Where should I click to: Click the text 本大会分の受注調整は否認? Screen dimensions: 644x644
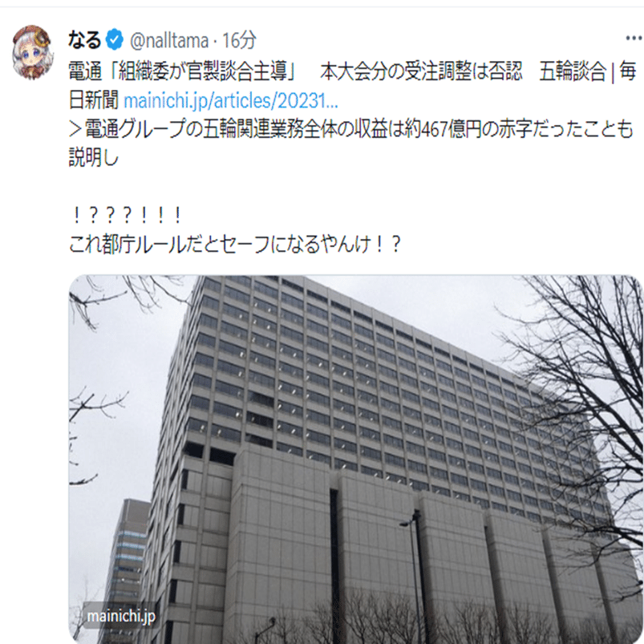click(x=421, y=71)
